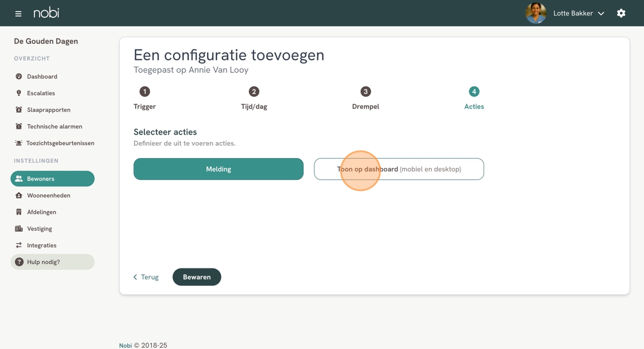Click the Wooneenheden house icon
Image resolution: width=644 pixels, height=349 pixels.
[x=19, y=195]
